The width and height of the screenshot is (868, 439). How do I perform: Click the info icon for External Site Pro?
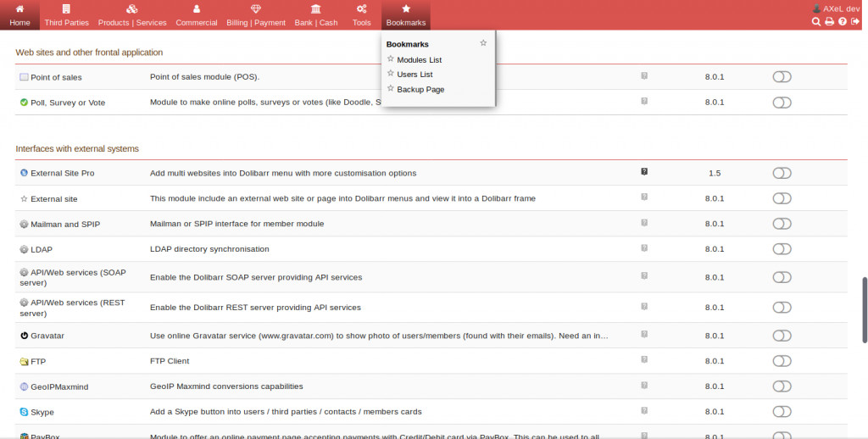pyautogui.click(x=644, y=172)
